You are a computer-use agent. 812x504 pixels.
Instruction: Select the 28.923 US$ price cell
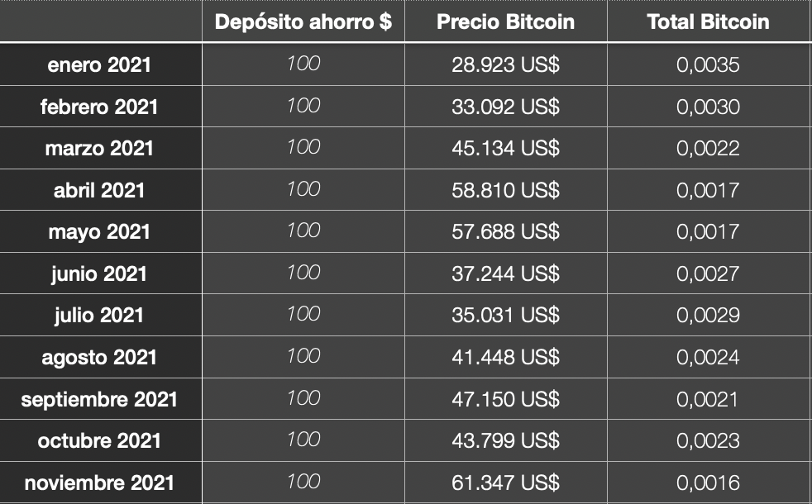tap(506, 64)
